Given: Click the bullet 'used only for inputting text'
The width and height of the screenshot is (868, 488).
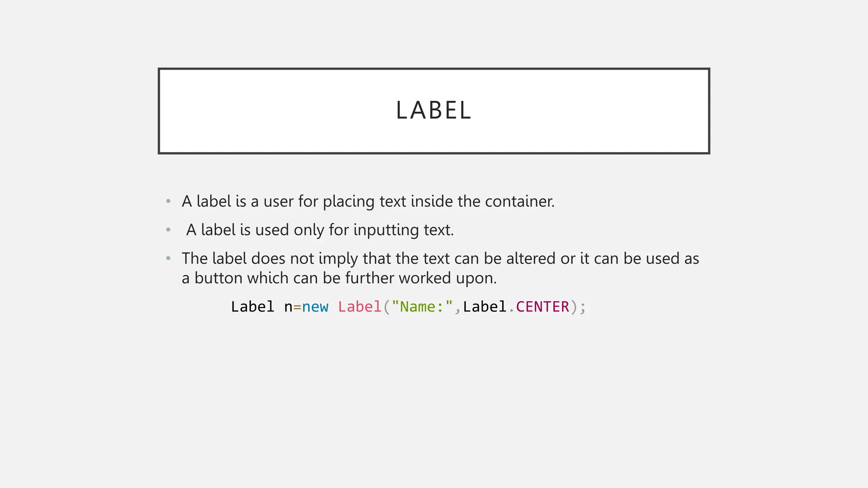Looking at the screenshot, I should coord(320,230).
